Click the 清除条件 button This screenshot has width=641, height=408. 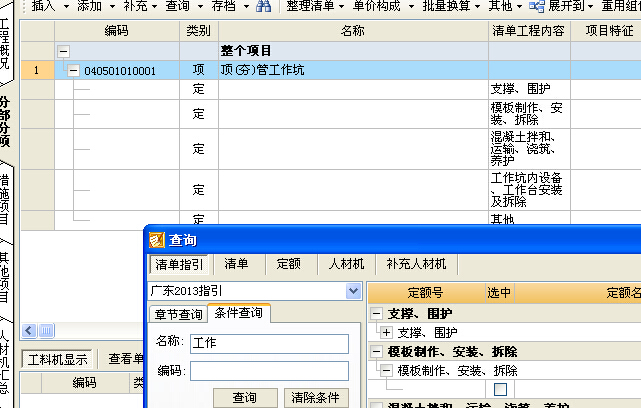(x=315, y=398)
